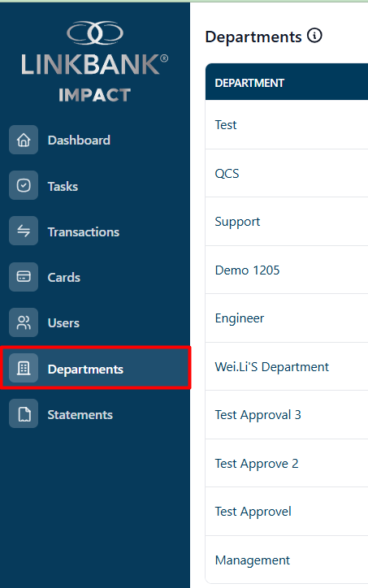This screenshot has width=368, height=588.
Task: Open the QCS department row
Action: pos(287,173)
